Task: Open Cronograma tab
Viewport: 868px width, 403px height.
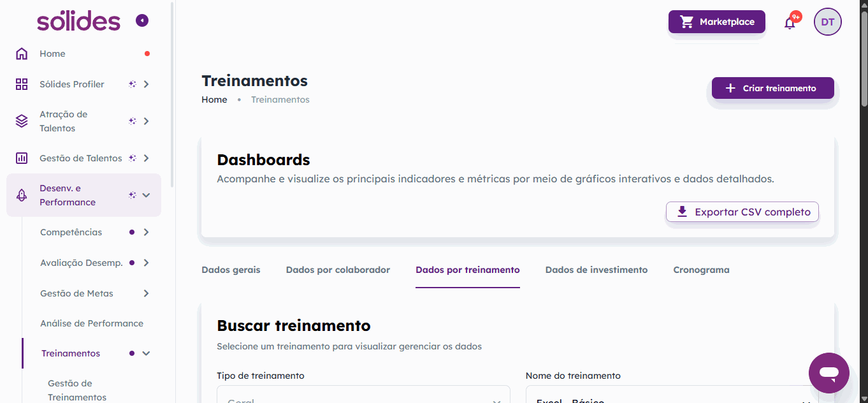Action: (x=701, y=270)
